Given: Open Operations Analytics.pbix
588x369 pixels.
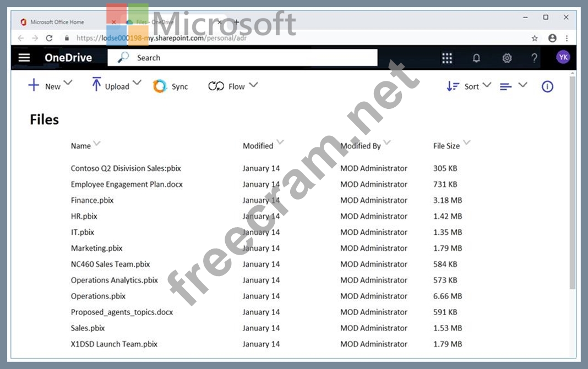Looking at the screenshot, I should pyautogui.click(x=115, y=280).
